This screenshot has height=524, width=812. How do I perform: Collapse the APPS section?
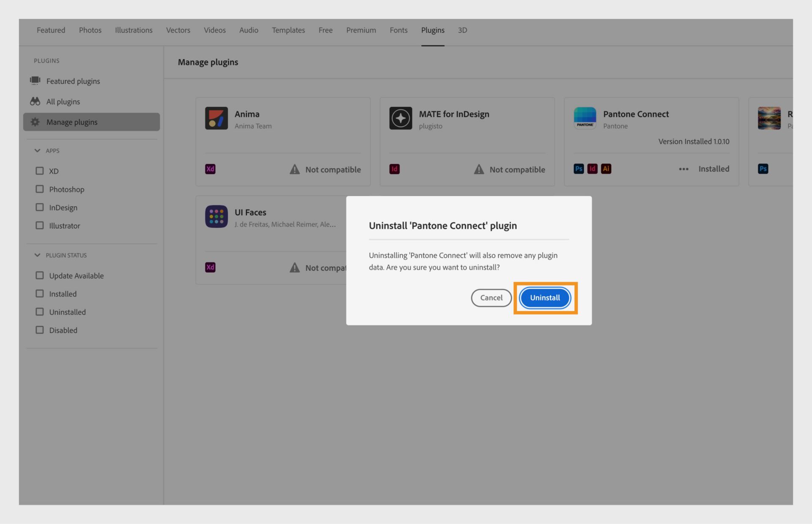(37, 150)
